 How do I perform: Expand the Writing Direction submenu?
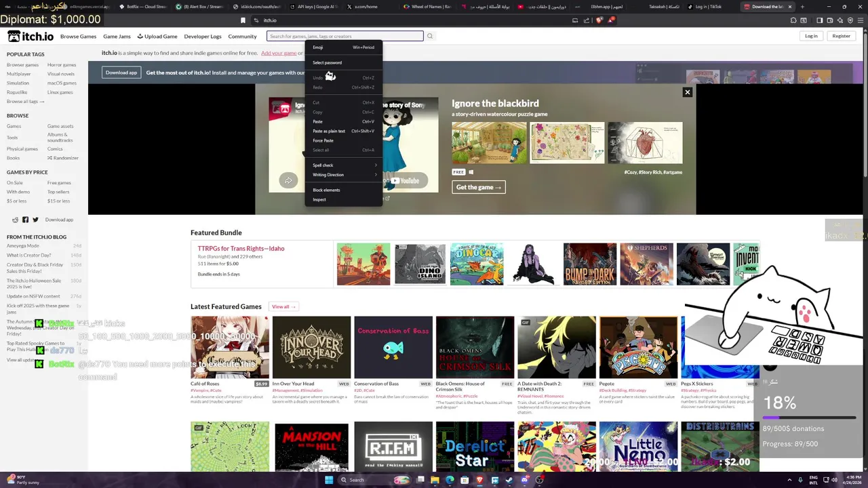(x=344, y=175)
